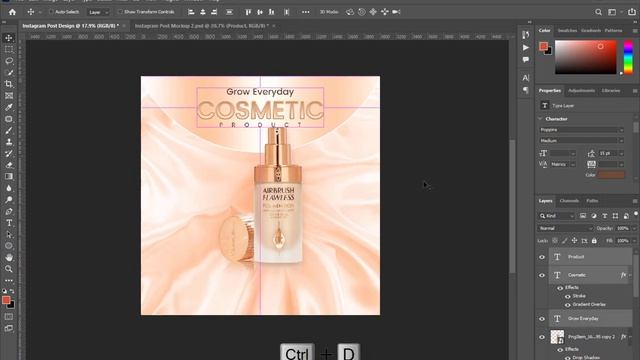Click the lock all icon in Layers panel

coord(594,241)
